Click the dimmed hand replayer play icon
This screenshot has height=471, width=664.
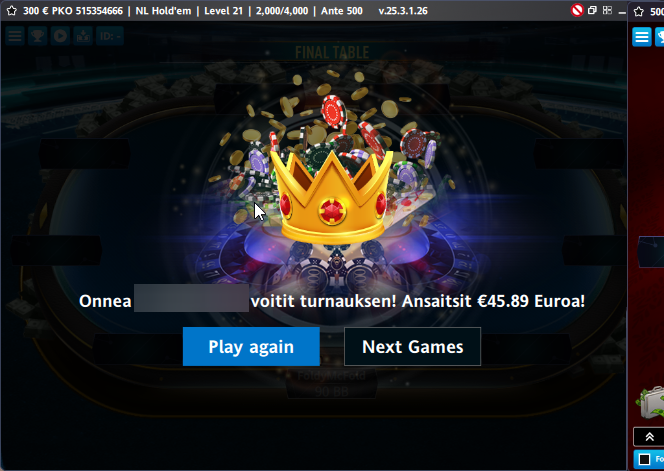click(60, 36)
